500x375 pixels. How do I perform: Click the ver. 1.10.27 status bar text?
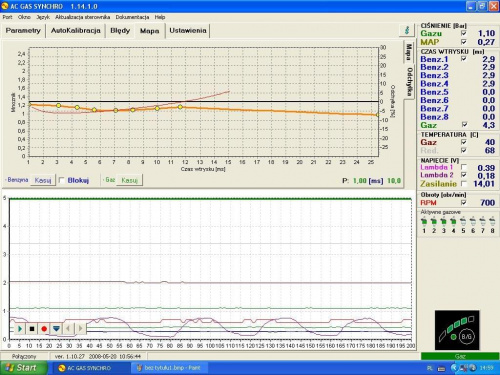coord(98,356)
